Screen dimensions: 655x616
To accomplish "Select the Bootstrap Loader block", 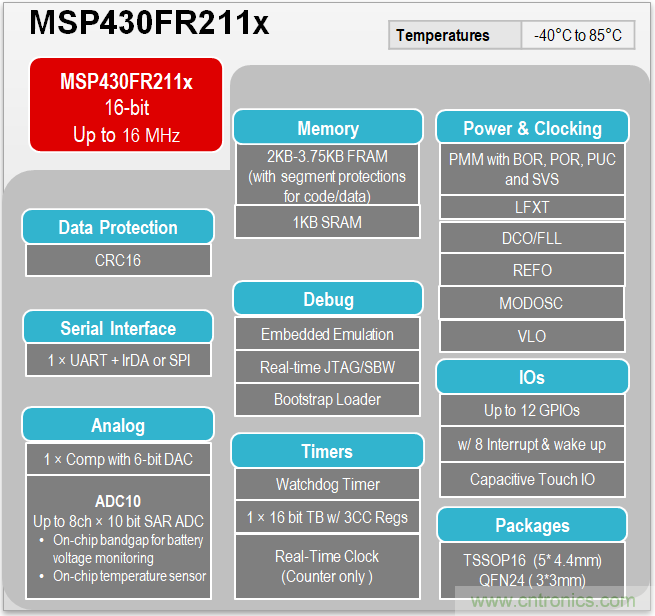I will click(x=327, y=399).
